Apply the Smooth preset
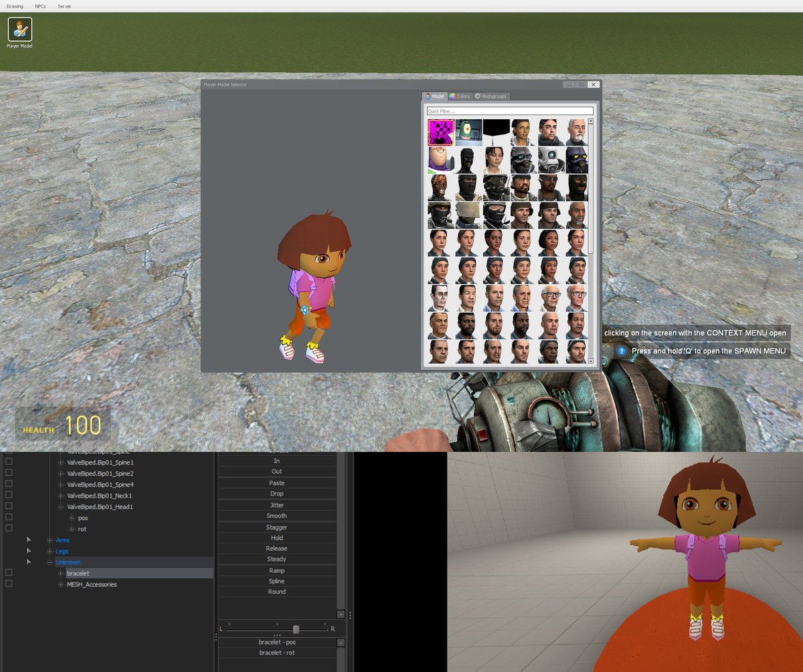Screen dimensions: 803x672 pyautogui.click(x=277, y=515)
